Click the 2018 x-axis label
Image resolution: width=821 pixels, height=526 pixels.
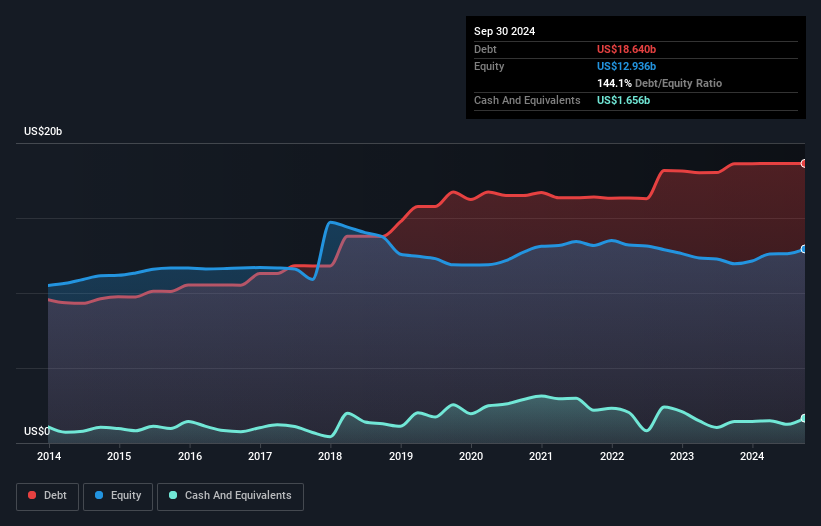[x=330, y=456]
